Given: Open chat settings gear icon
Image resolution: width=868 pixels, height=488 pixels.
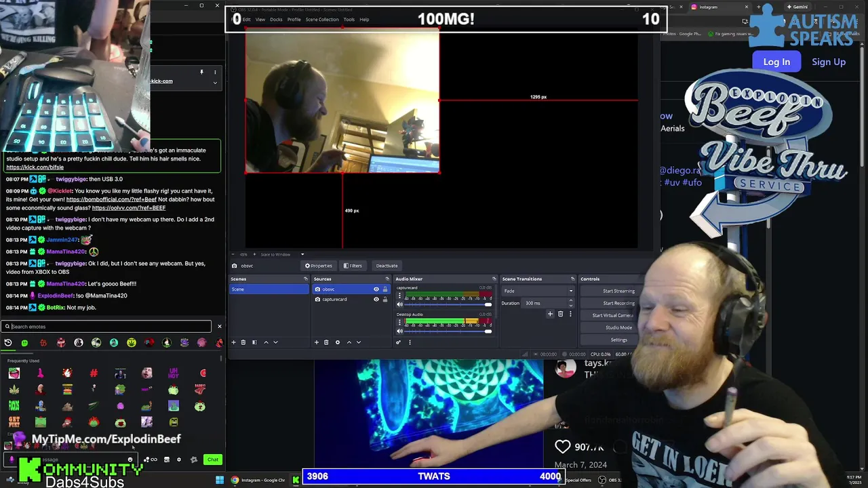Looking at the screenshot, I should pyautogui.click(x=179, y=460).
